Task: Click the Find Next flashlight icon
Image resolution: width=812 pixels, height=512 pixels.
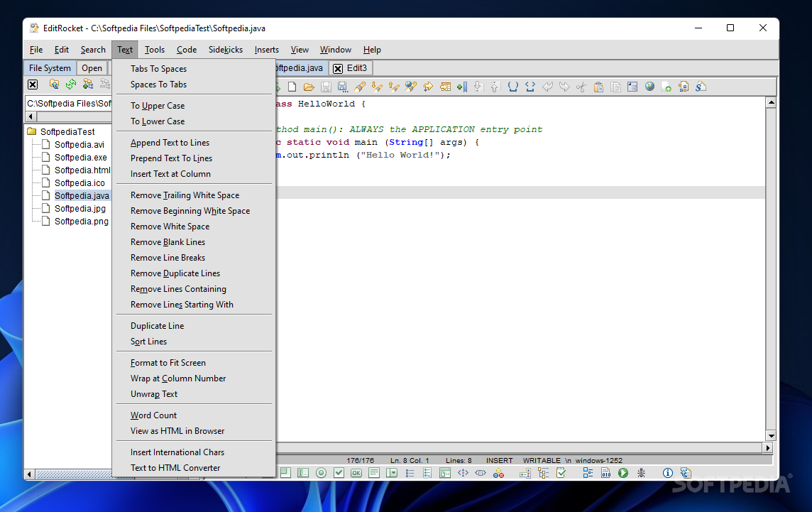Action: coord(377,87)
